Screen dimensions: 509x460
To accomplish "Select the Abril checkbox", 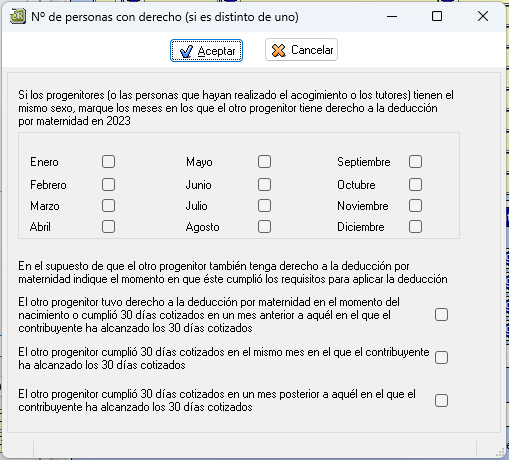I will point(108,227).
